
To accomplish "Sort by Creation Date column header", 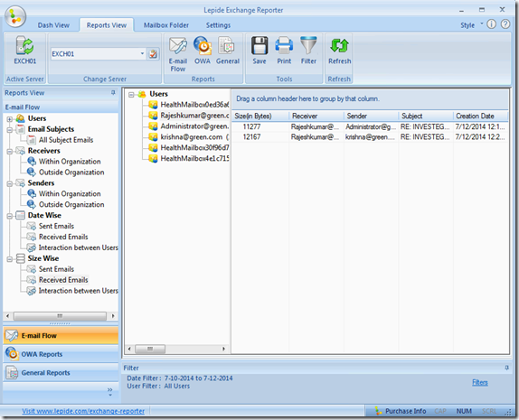I will pyautogui.click(x=480, y=117).
